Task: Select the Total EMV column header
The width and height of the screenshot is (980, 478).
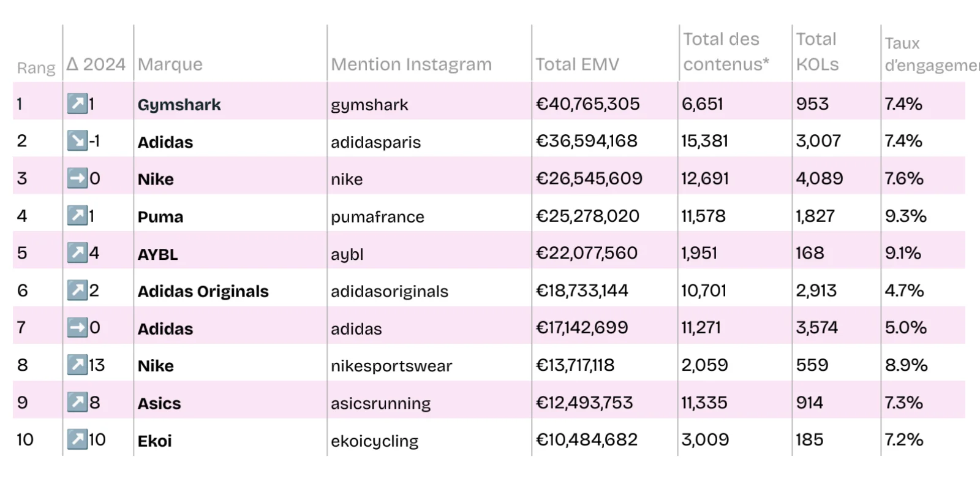Action: coord(577,64)
